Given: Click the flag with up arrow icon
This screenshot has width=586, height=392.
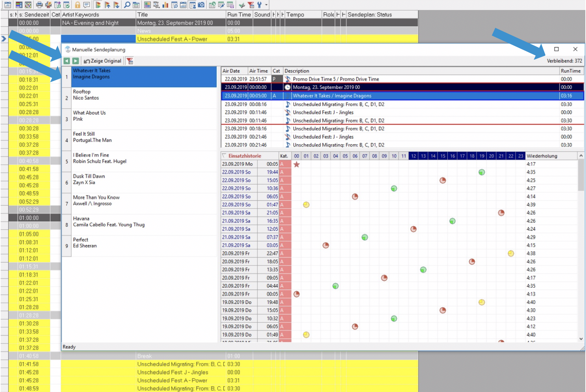Looking at the screenshot, I should (107, 5).
